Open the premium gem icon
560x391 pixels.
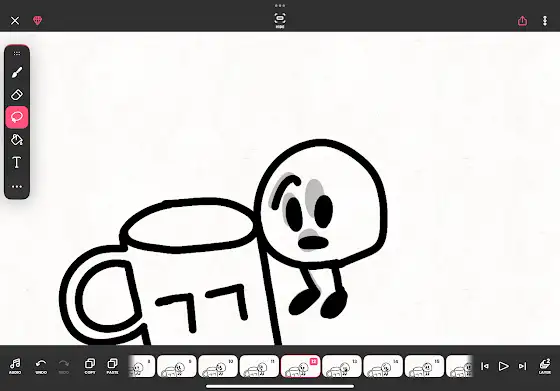(x=38, y=20)
